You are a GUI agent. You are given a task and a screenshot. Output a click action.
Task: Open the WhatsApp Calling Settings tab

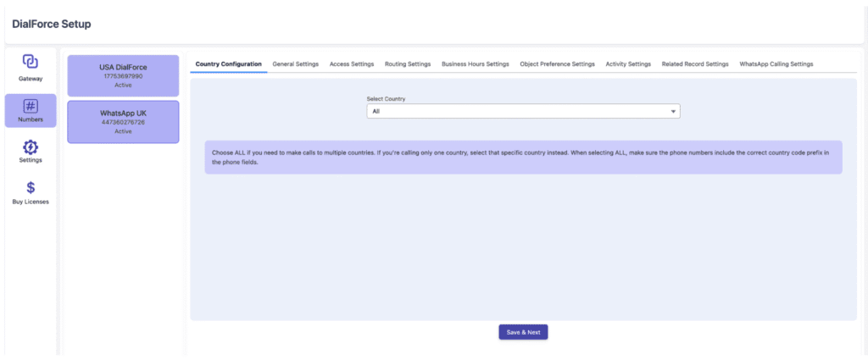pos(776,64)
